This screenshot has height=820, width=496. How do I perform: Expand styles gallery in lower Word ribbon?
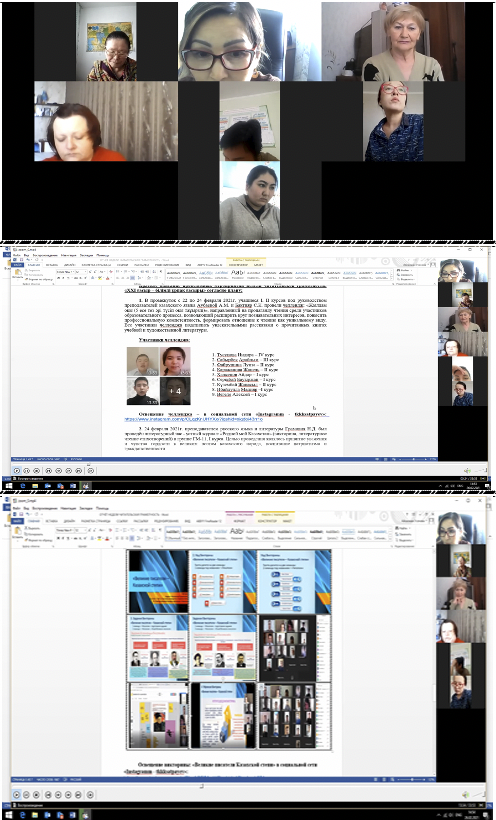point(390,538)
